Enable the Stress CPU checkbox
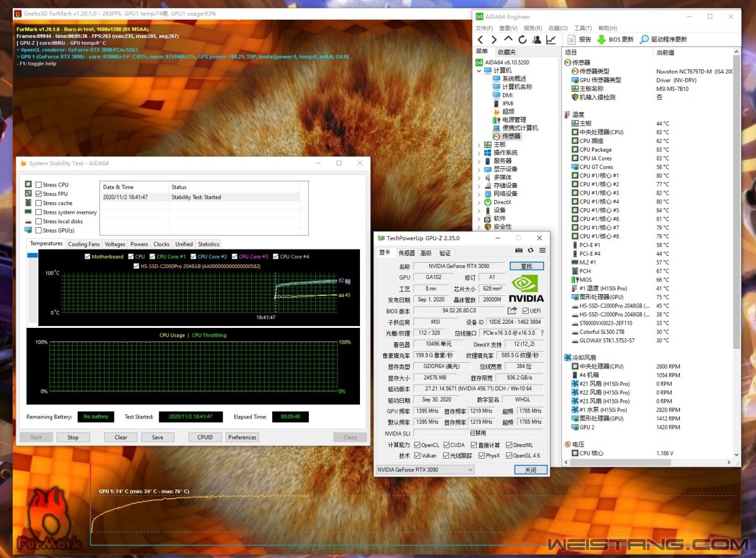Screen dimensions: 756x558 (x=39, y=185)
